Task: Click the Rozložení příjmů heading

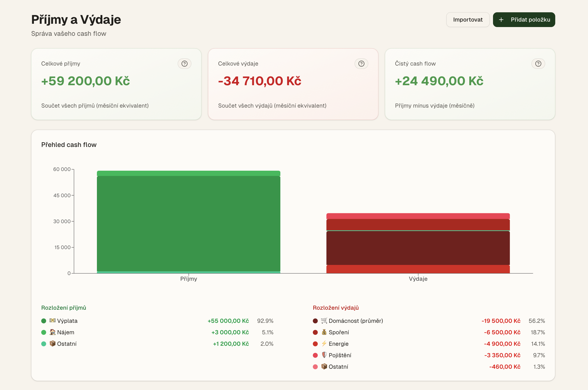Action: pos(64,308)
